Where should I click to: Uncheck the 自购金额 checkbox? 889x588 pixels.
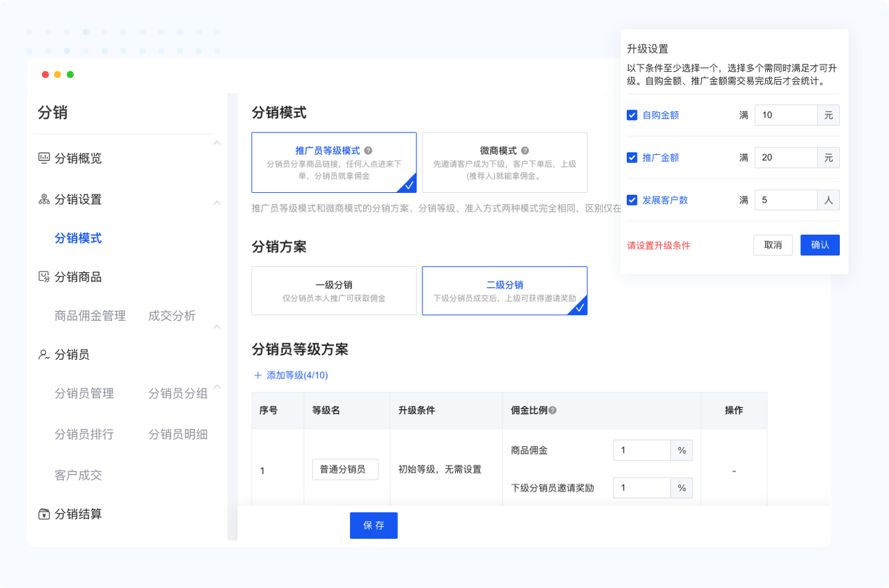(632, 115)
